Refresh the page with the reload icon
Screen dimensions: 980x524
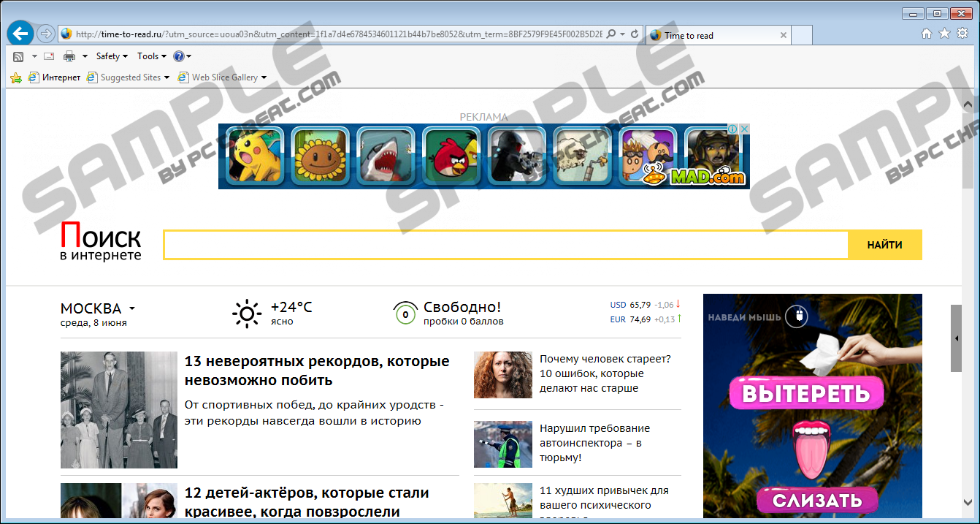[x=635, y=34]
